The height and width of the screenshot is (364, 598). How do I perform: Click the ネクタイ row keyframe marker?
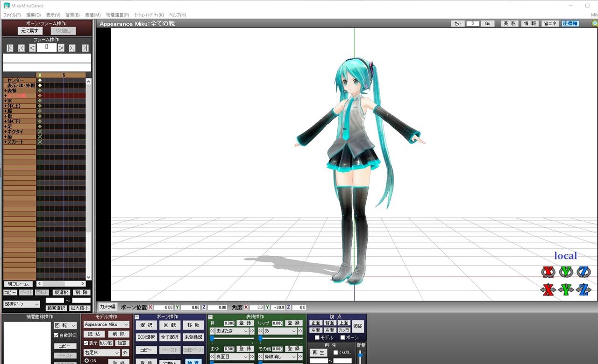point(40,132)
